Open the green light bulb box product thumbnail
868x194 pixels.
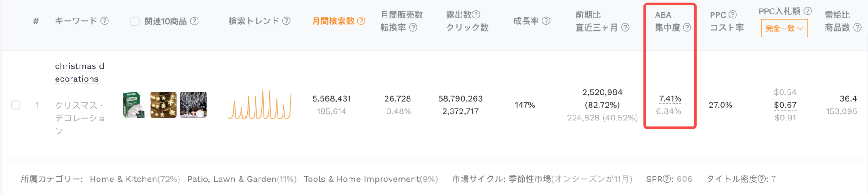[x=133, y=105]
